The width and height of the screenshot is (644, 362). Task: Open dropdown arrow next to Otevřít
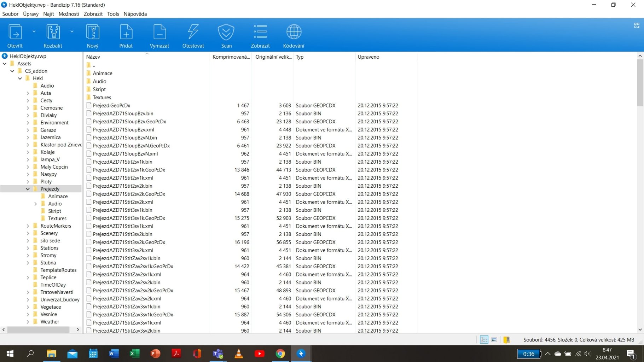[34, 31]
